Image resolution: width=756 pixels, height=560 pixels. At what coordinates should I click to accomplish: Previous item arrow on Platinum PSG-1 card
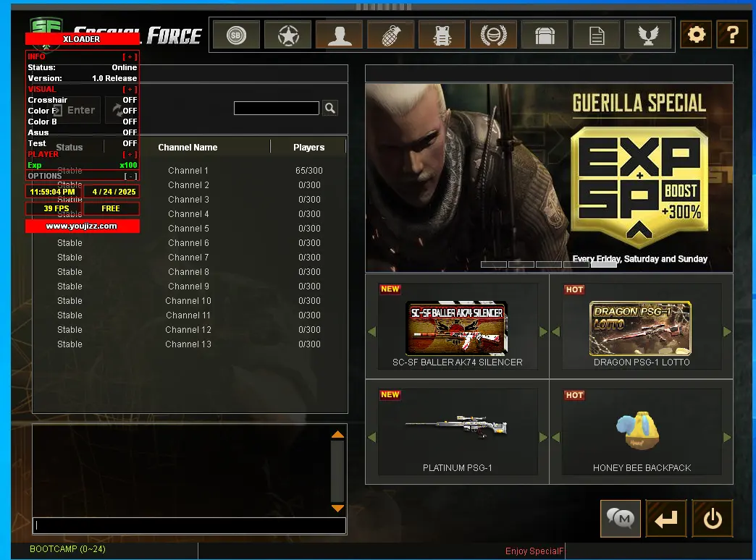(x=371, y=437)
